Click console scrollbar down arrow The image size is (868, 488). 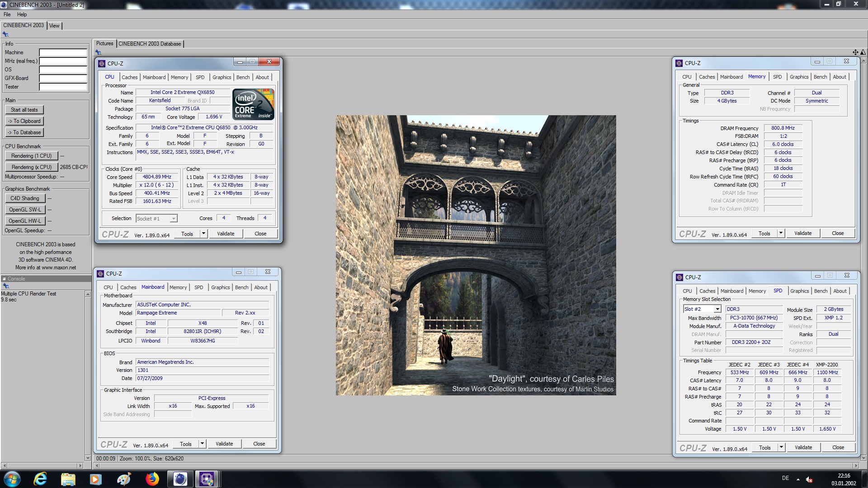click(x=88, y=458)
